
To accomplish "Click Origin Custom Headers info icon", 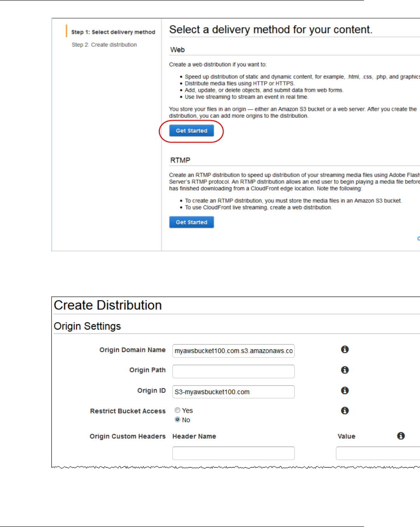I will (x=401, y=436).
